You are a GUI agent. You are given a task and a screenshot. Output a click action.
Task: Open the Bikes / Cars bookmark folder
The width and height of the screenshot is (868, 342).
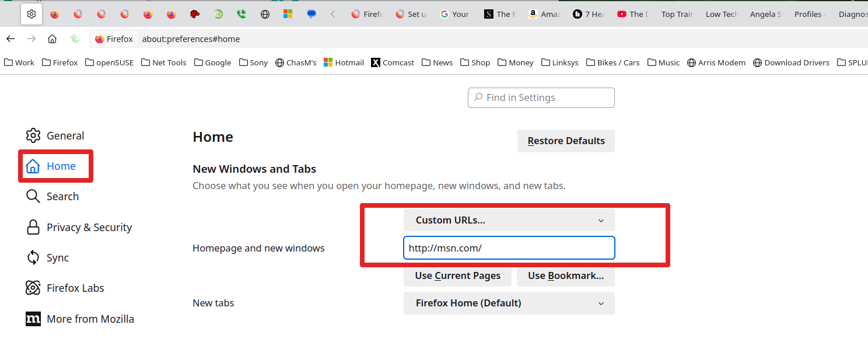612,62
